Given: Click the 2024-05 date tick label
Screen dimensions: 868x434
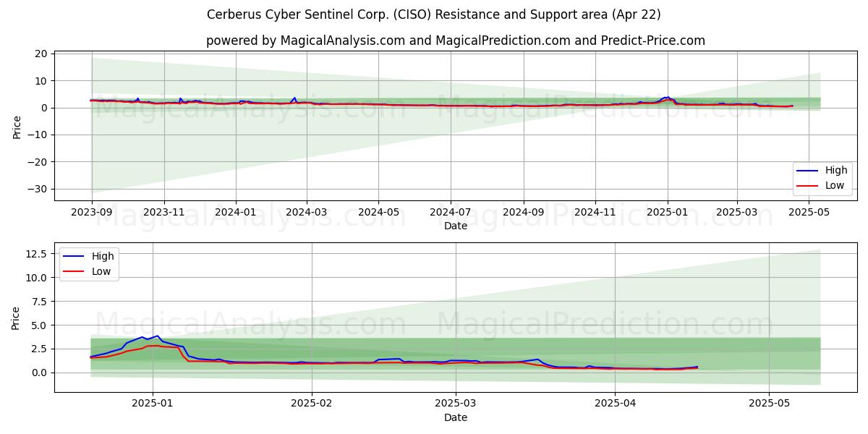Looking at the screenshot, I should (x=379, y=213).
